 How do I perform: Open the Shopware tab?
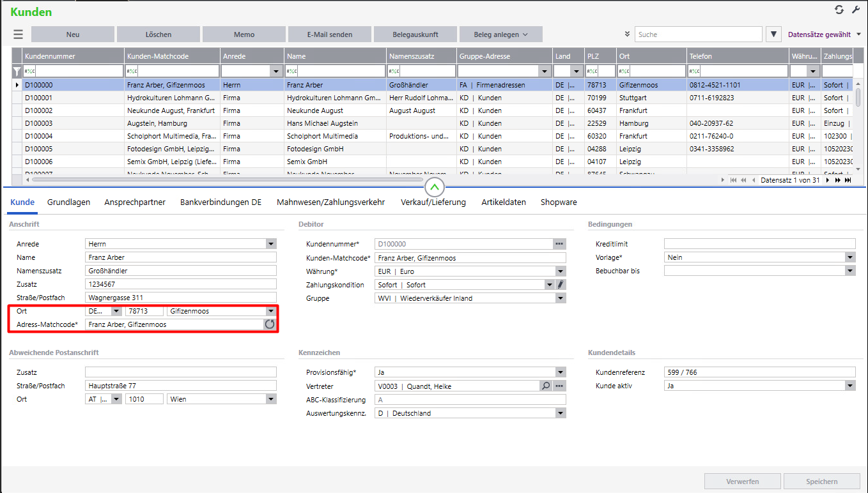[x=559, y=202]
